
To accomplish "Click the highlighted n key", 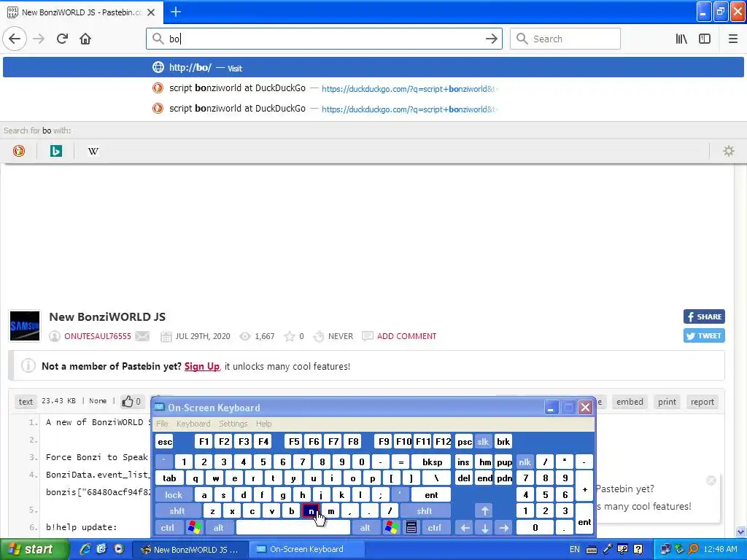I will (x=311, y=511).
